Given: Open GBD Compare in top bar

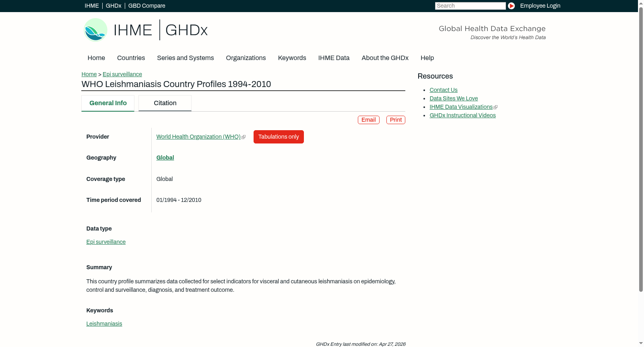Looking at the screenshot, I should (x=147, y=6).
